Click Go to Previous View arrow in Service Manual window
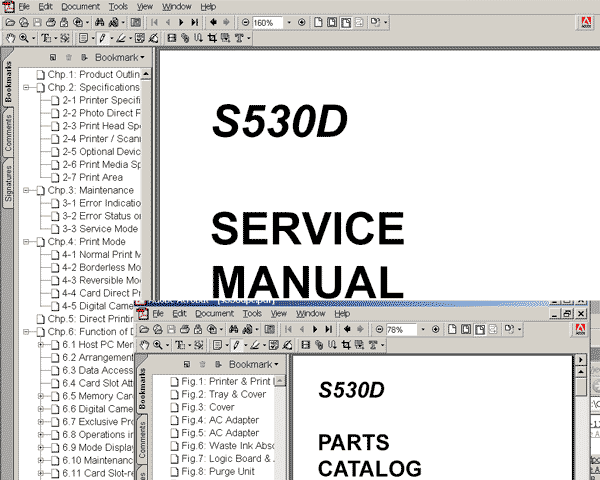Screen dimensions: 600x480 click(x=213, y=23)
